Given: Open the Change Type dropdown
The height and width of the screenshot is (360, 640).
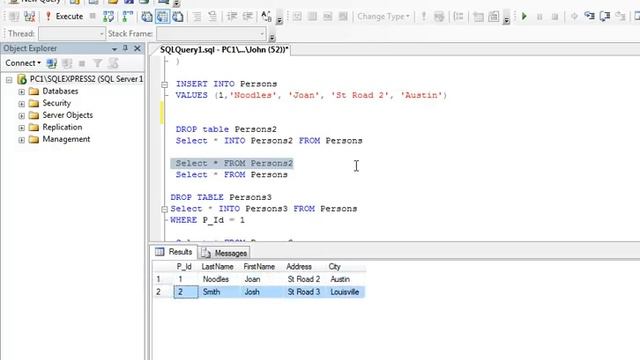Looking at the screenshot, I should (383, 16).
